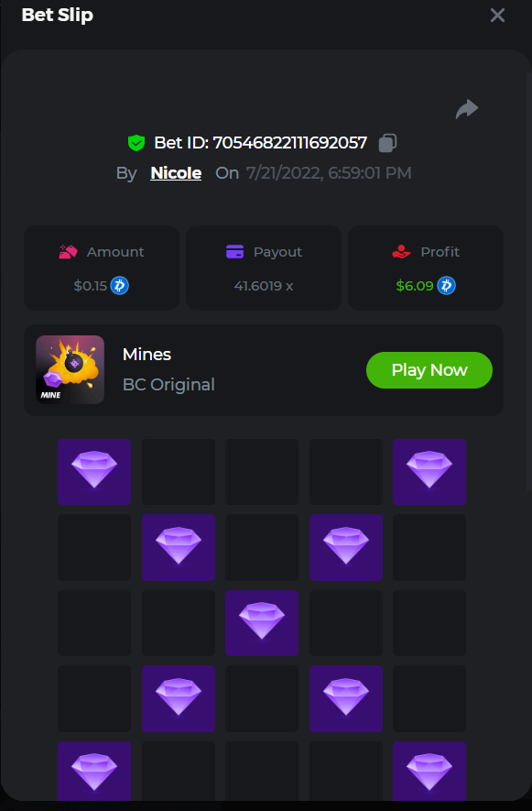Image resolution: width=532 pixels, height=811 pixels.
Task: Open Nicole's user profile link
Action: pyautogui.click(x=176, y=173)
